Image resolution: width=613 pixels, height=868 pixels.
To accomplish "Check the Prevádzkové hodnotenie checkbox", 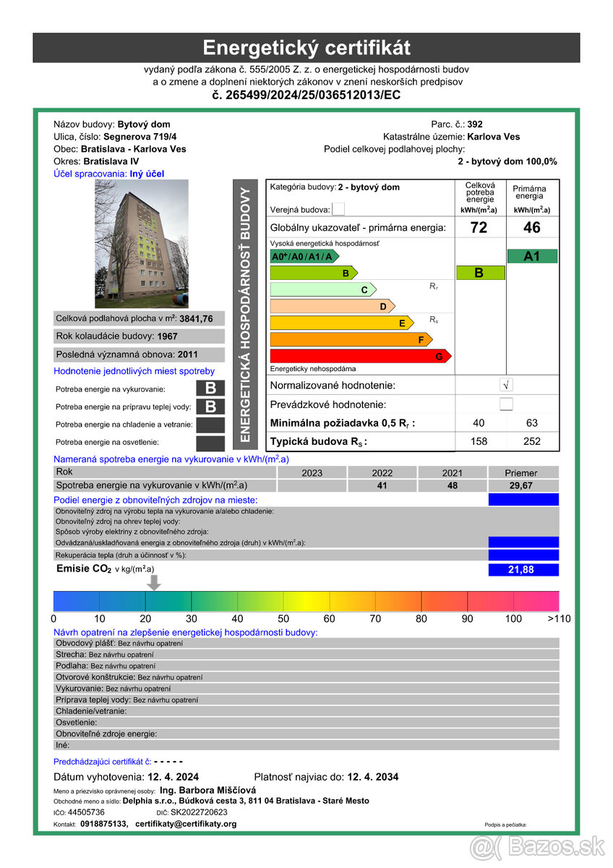I will coord(506,404).
